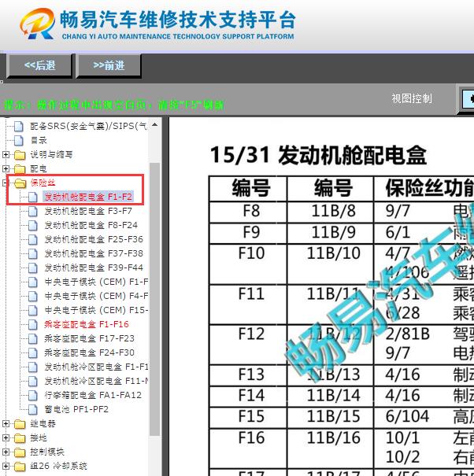This screenshot has width=474, height=476.
Task: Click document icon beside 中央电子模块 (CEM) F4-F
Action: coord(33,297)
